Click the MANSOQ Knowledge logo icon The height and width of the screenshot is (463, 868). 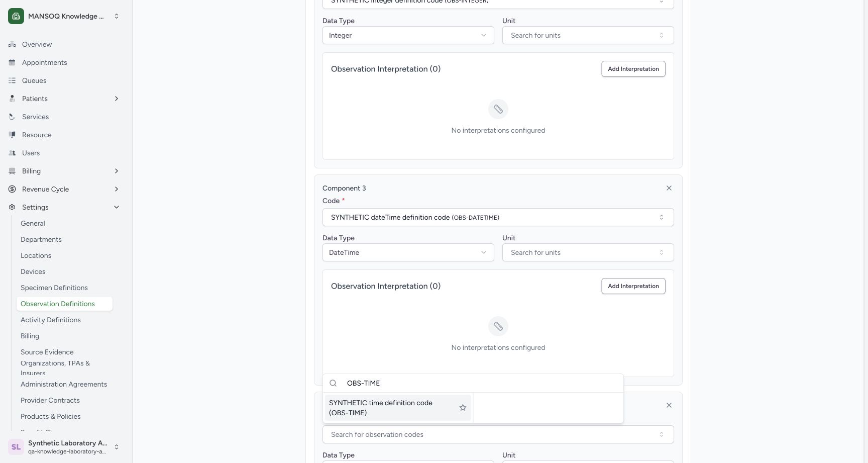[16, 16]
